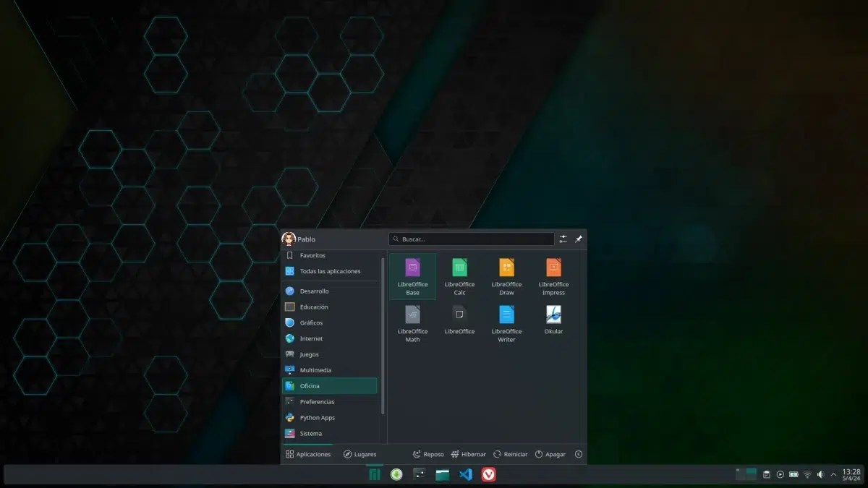Open LibreOffice Impress

point(553,276)
